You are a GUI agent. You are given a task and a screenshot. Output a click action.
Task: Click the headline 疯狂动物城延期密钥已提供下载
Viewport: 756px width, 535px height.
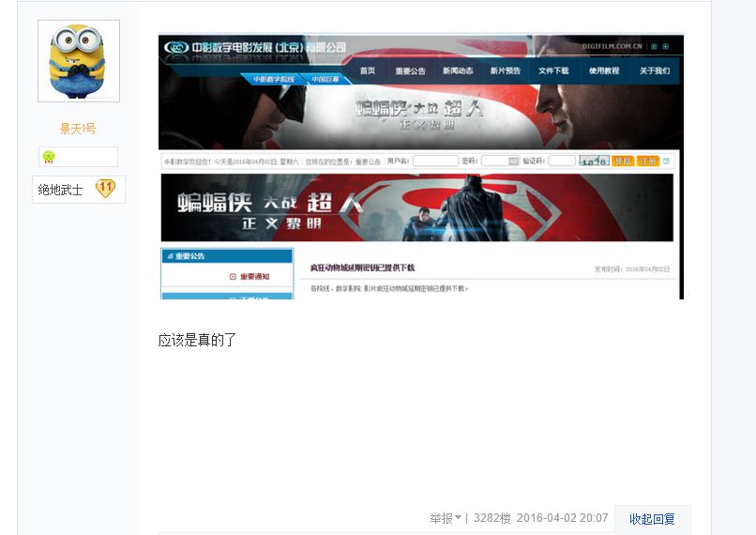point(362,267)
